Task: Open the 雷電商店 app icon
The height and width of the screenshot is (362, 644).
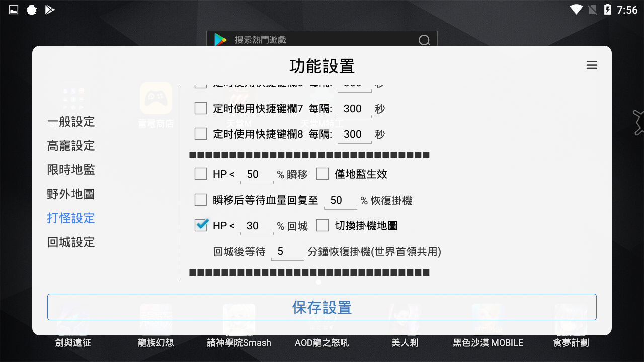Action: [x=155, y=99]
